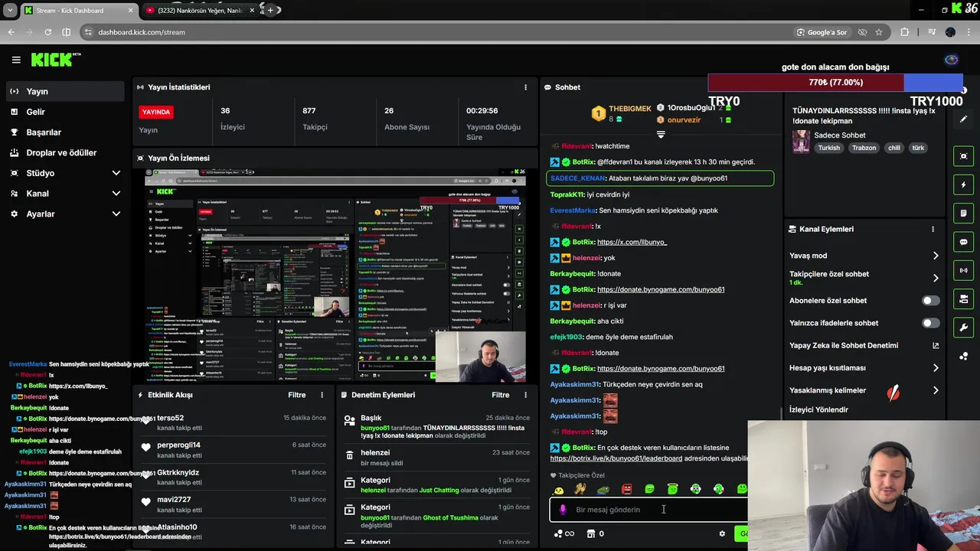The width and height of the screenshot is (980, 551).
Task: Click the address bar dashboard.kick.com/stream
Action: [142, 32]
